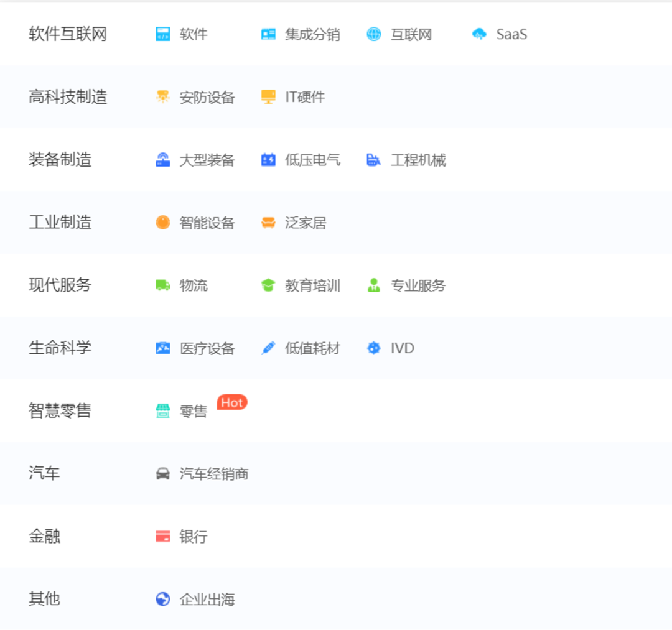Click the 医疗设备 icon
The image size is (672, 630).
pos(163,348)
